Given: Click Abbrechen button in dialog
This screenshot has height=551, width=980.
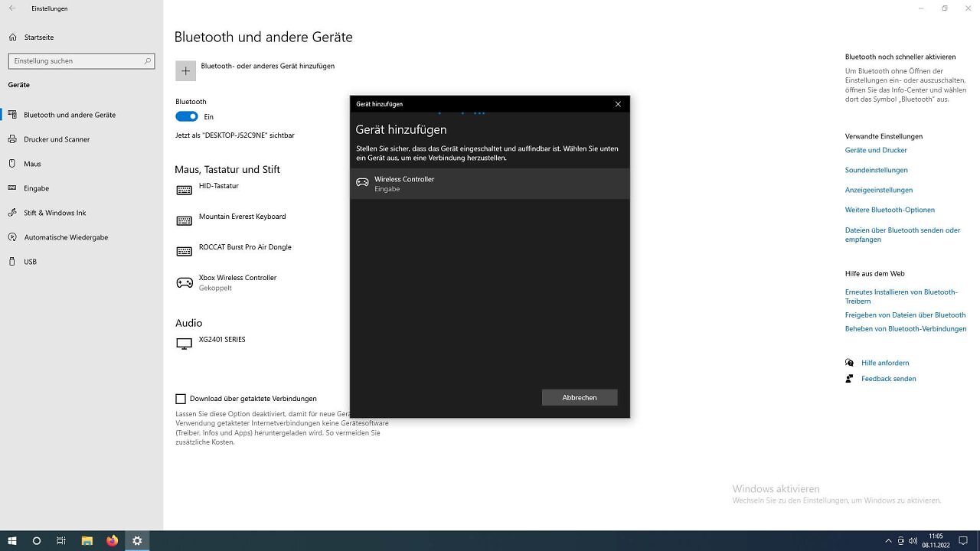Looking at the screenshot, I should point(580,397).
